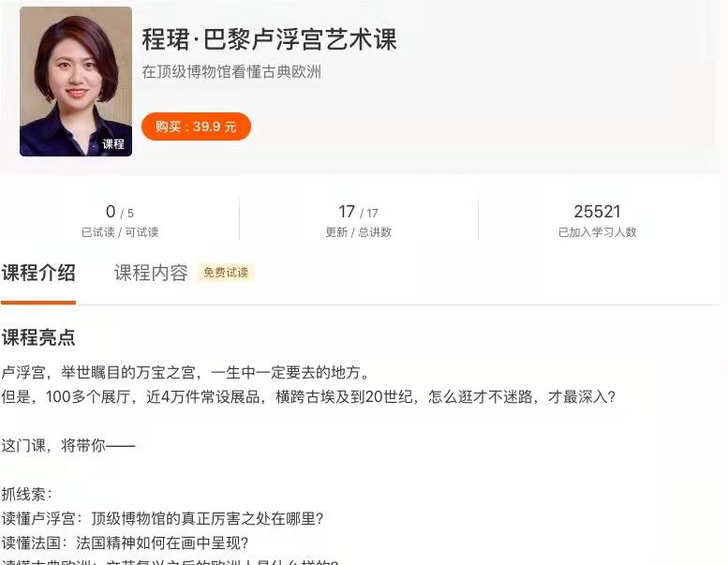The height and width of the screenshot is (565, 728).
Task: Click subtitle 在顶级博物馆看懂古典欧洲
Action: pos(231,72)
